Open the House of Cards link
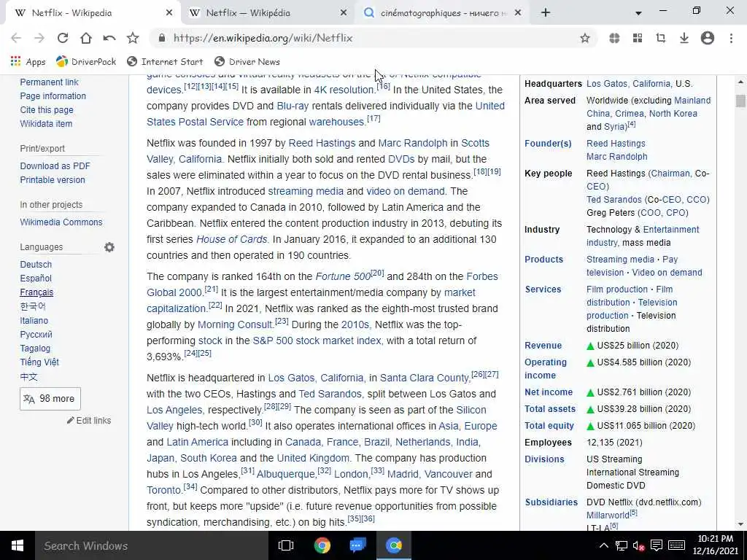This screenshot has height=560, width=747. tap(231, 239)
